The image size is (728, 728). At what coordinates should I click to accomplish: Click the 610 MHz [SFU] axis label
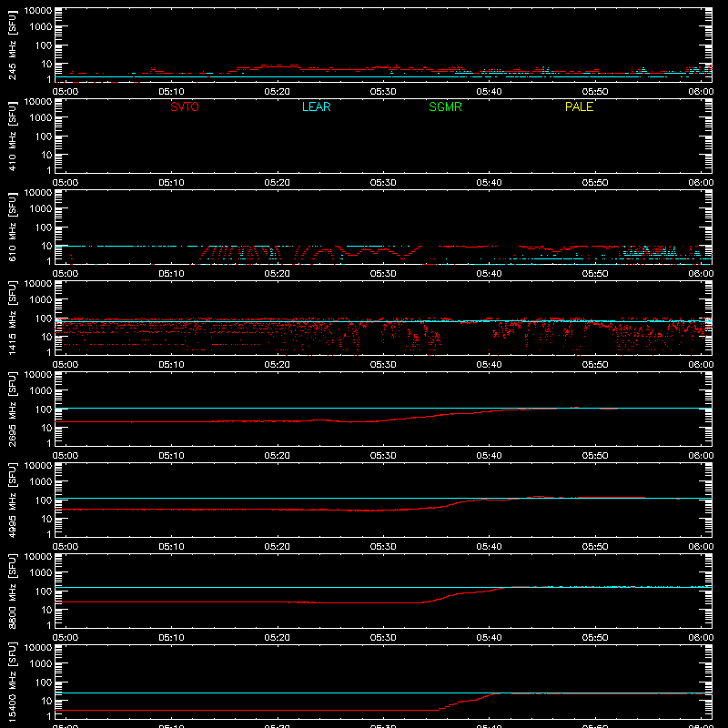(12, 227)
